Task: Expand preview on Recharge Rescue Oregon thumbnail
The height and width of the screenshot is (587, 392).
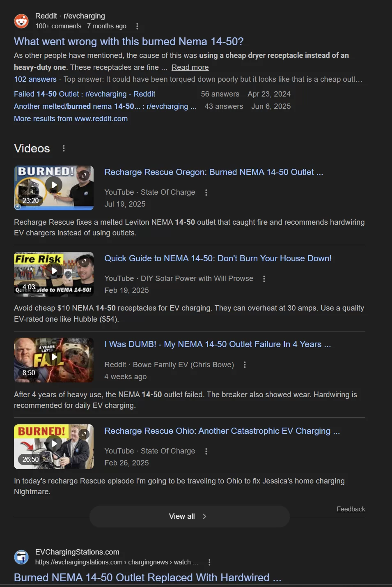Action: pyautogui.click(x=84, y=175)
